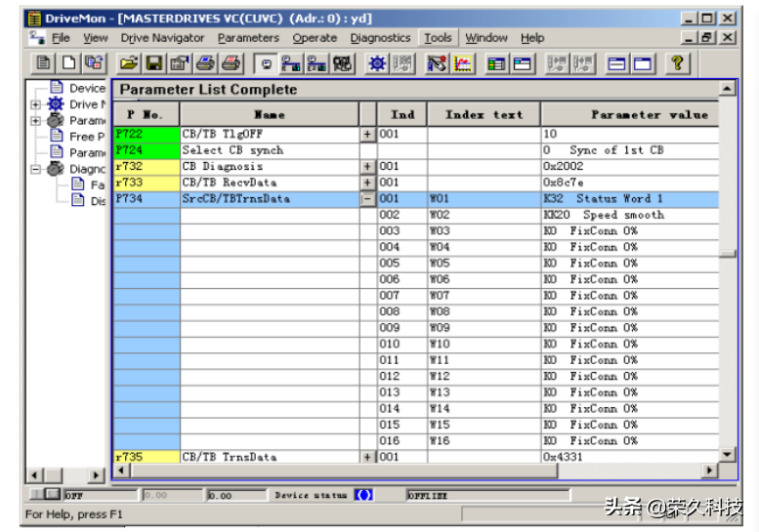Collapse the Diagnostics tree node

coord(36,168)
